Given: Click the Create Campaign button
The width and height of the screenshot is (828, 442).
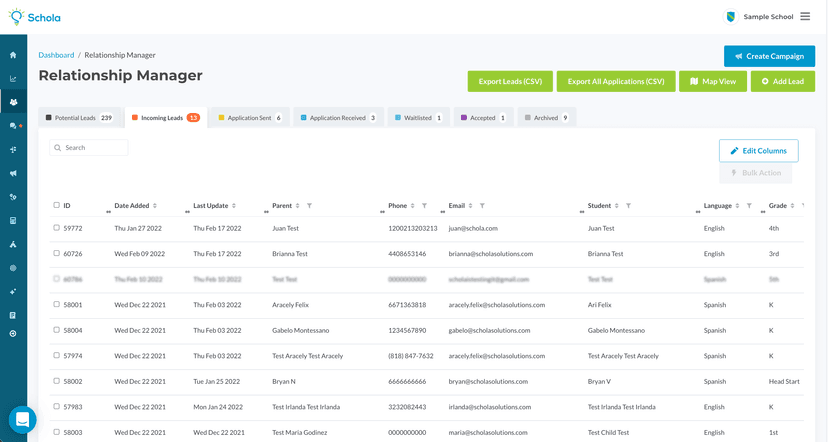Looking at the screenshot, I should [769, 56].
